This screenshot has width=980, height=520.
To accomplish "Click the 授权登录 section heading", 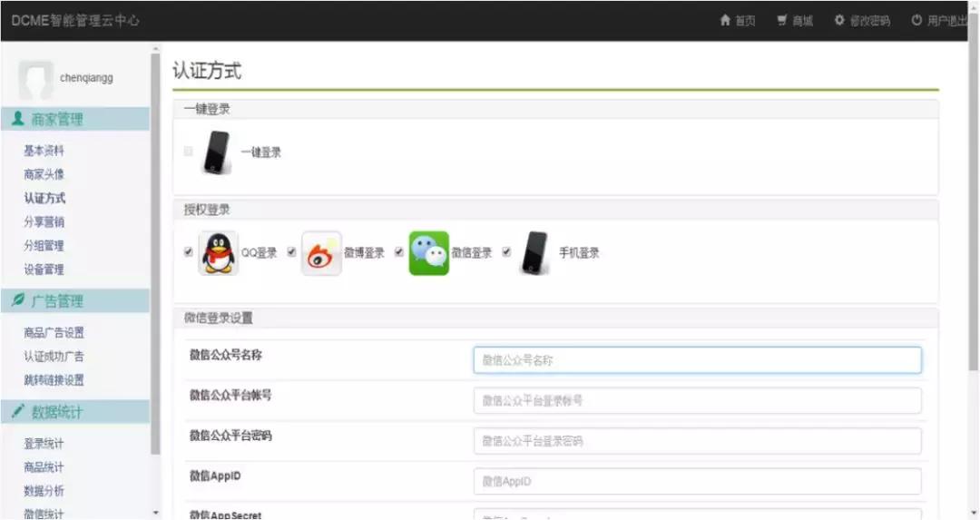I will click(207, 210).
